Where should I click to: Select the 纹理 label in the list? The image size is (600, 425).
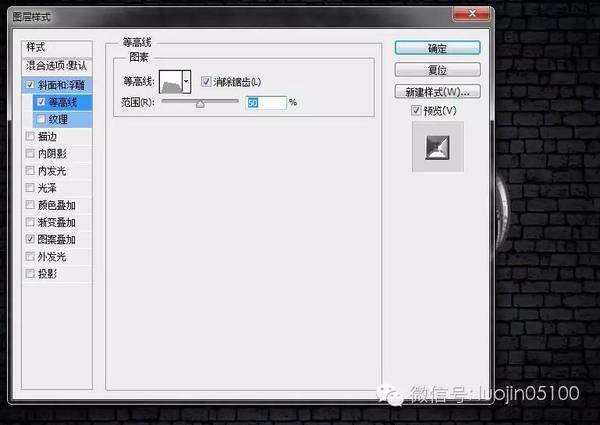[59, 119]
